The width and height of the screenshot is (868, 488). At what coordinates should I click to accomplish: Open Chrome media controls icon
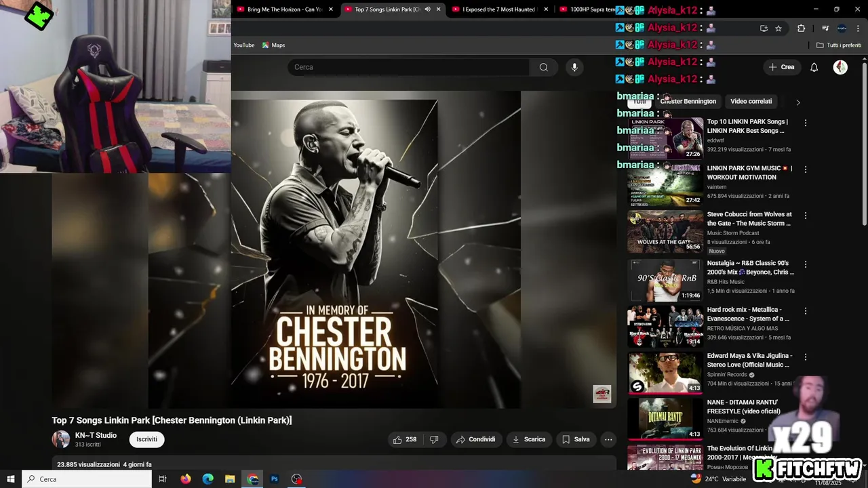coord(825,28)
